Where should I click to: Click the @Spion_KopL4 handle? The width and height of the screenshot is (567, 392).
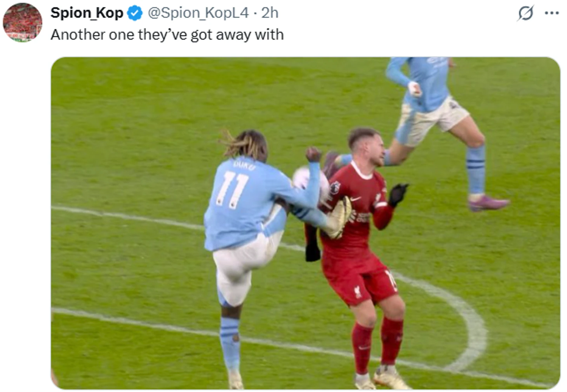[198, 13]
